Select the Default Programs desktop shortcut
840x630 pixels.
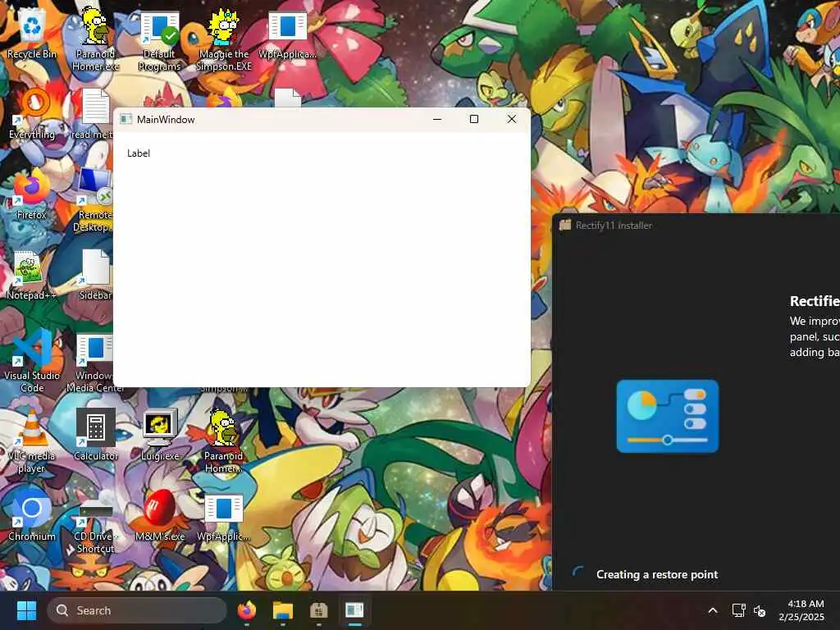(x=159, y=41)
